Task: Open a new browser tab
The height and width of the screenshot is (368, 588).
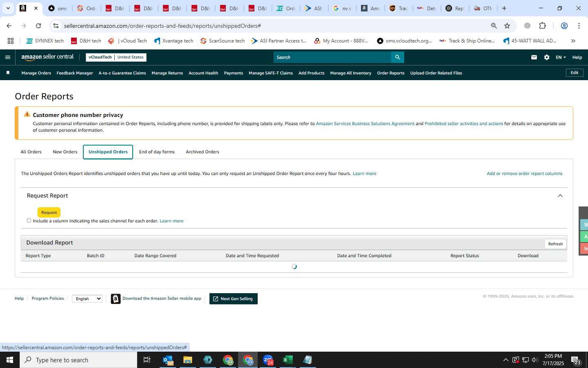Action: pyautogui.click(x=504, y=8)
